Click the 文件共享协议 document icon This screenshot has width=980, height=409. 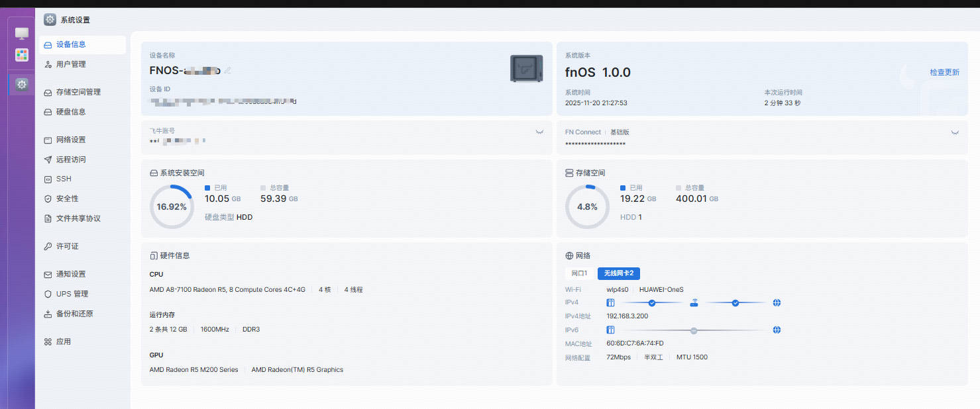48,218
